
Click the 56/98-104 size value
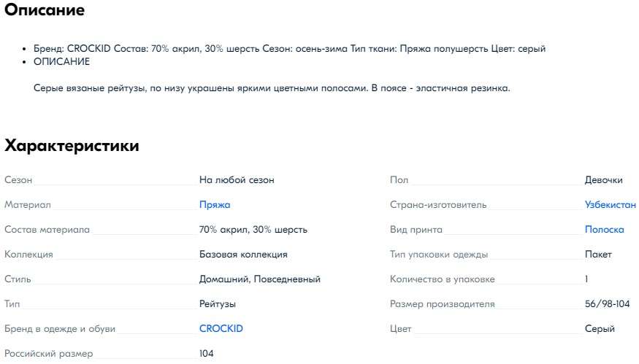607,304
